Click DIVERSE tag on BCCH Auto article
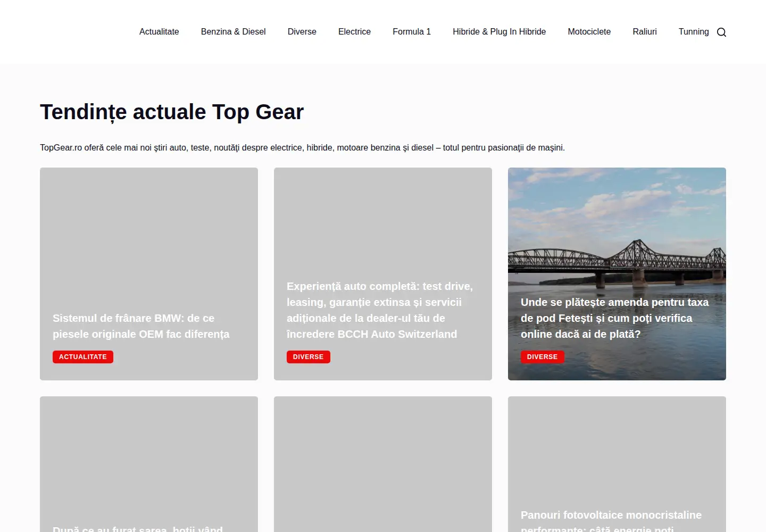The width and height of the screenshot is (766, 532). (x=309, y=357)
